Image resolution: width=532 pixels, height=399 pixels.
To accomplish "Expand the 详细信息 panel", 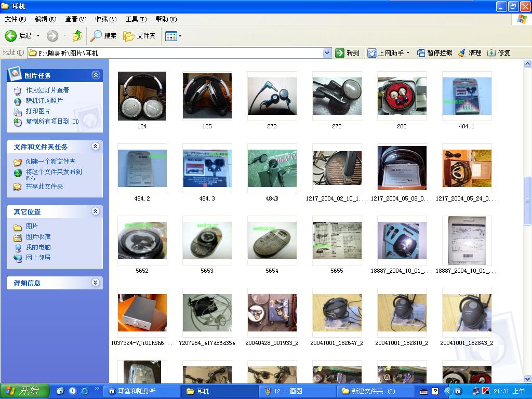I will tap(96, 282).
